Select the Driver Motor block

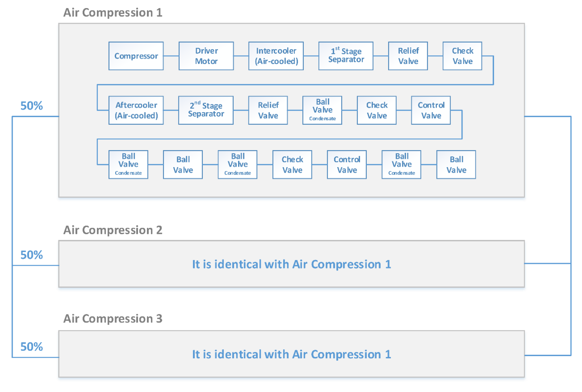pyautogui.click(x=206, y=56)
